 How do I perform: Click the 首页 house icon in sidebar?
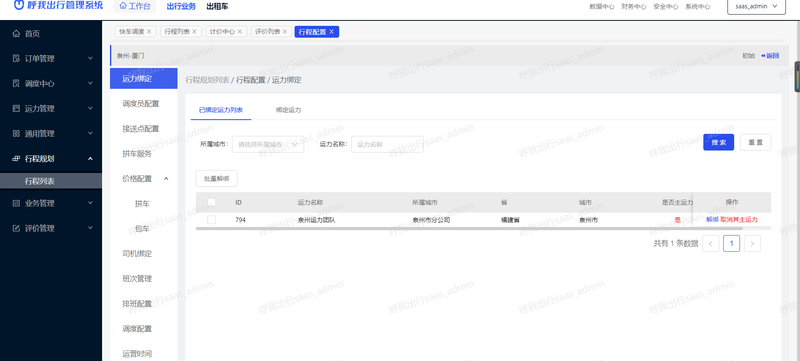(16, 34)
